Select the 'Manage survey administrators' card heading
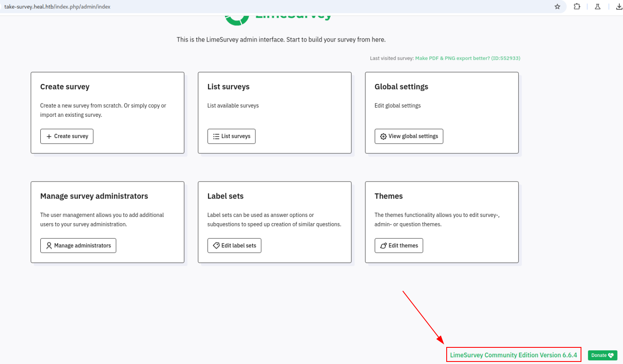Image resolution: width=623 pixels, height=364 pixels. [x=94, y=196]
